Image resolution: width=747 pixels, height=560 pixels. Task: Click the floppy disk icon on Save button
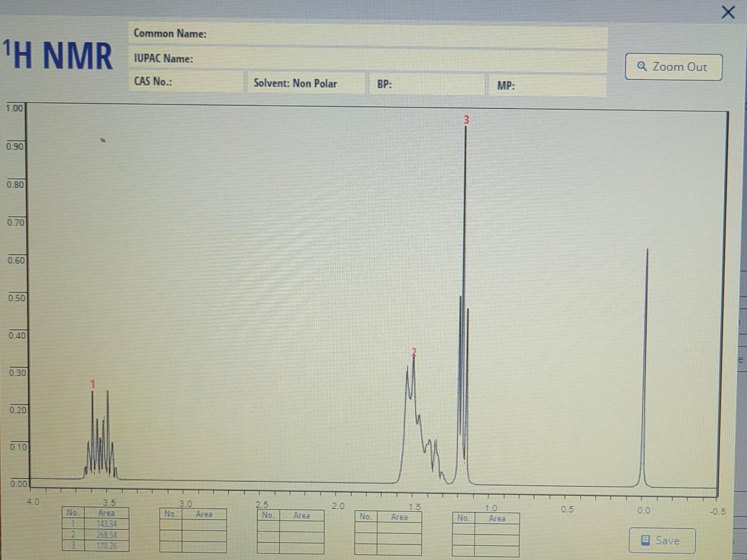645,540
